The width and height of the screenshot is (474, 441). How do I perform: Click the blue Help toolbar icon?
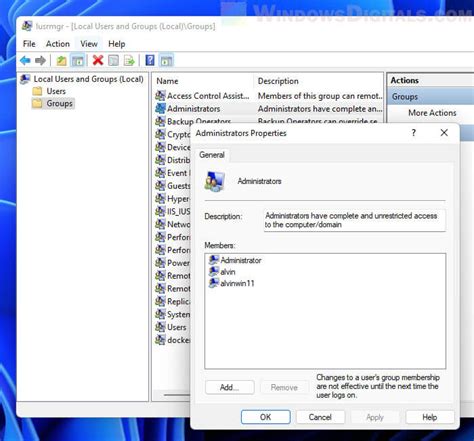click(150, 60)
